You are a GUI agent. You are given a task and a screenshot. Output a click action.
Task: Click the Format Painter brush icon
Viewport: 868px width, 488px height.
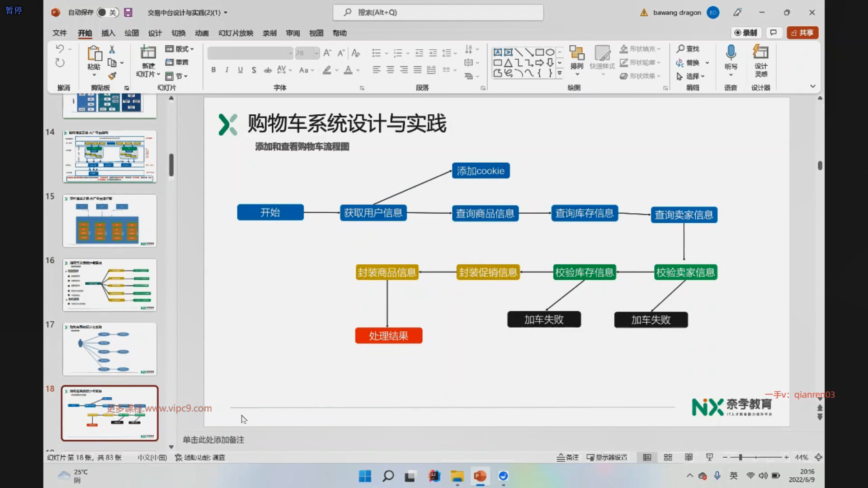click(112, 76)
